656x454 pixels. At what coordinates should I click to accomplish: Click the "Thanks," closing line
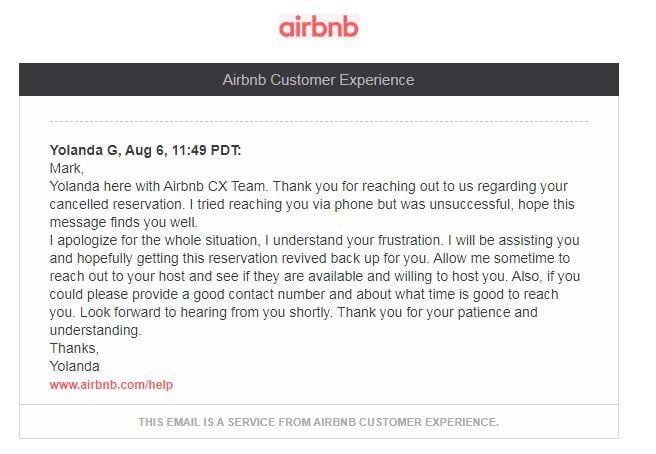(x=74, y=348)
